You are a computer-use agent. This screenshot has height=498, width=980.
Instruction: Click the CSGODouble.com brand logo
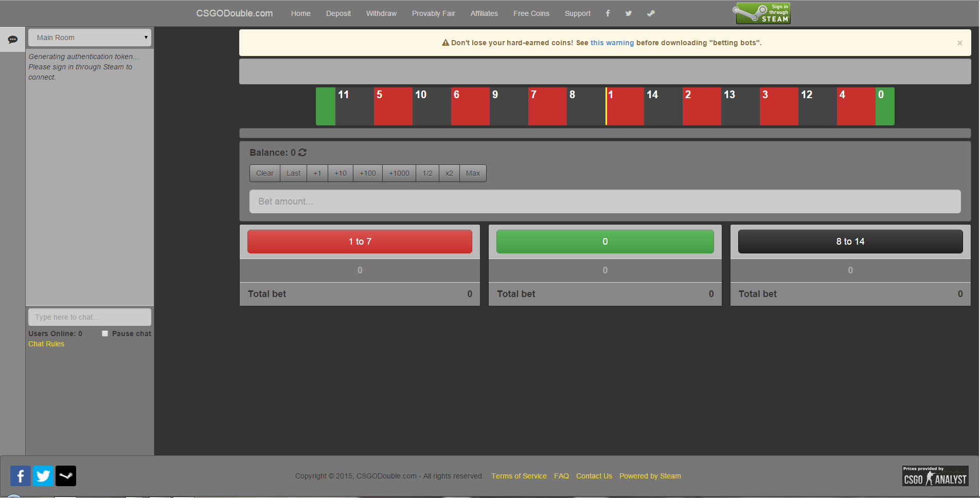click(234, 13)
